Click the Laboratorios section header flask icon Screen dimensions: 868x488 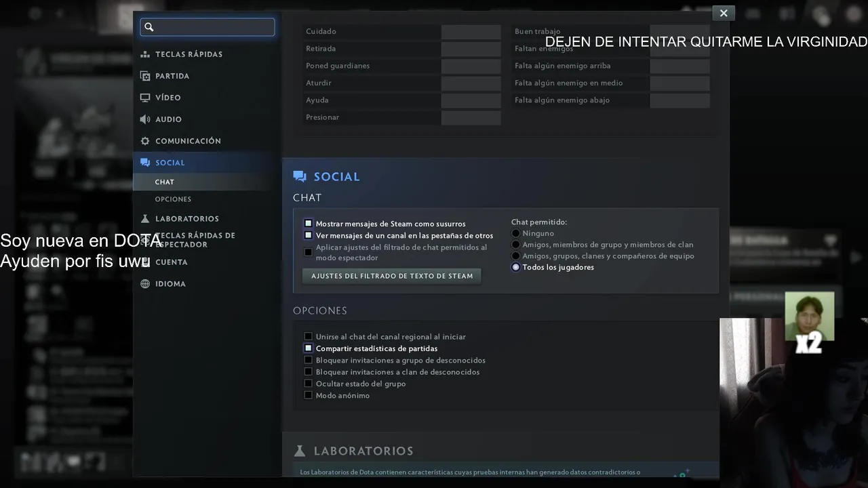pos(300,451)
